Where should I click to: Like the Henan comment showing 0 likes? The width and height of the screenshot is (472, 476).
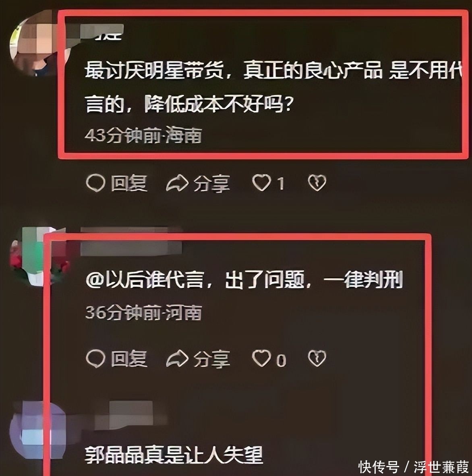point(261,358)
